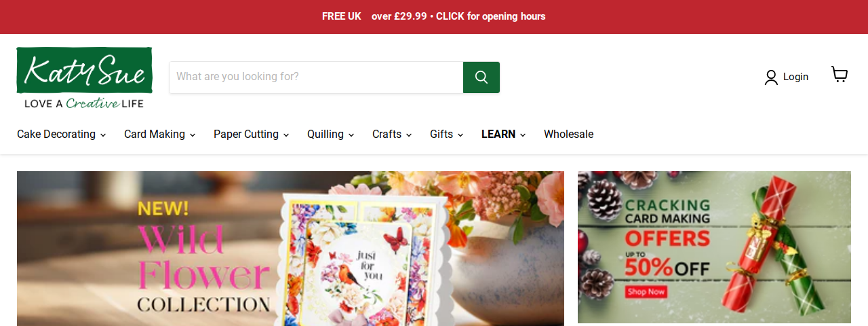Click the 'Just for you' card image
This screenshot has height=326, width=868.
[359, 265]
